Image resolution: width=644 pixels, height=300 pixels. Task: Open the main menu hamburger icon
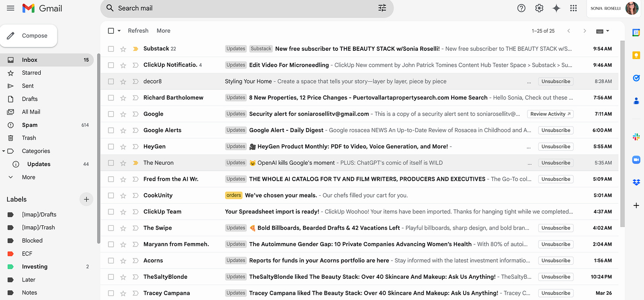point(11,8)
